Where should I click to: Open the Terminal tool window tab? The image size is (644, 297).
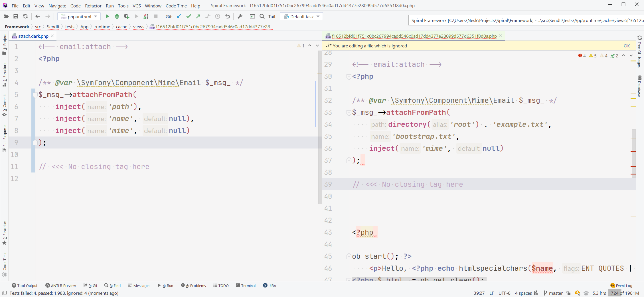point(246,286)
